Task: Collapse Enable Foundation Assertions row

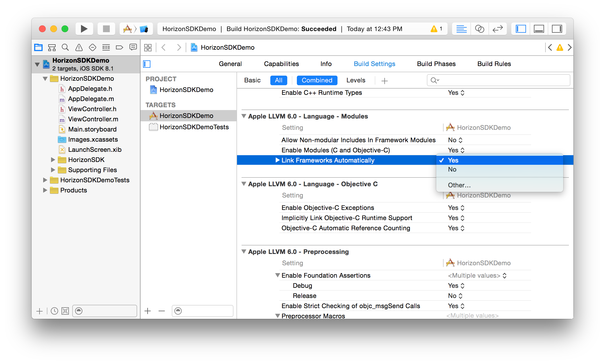Action: 278,275
